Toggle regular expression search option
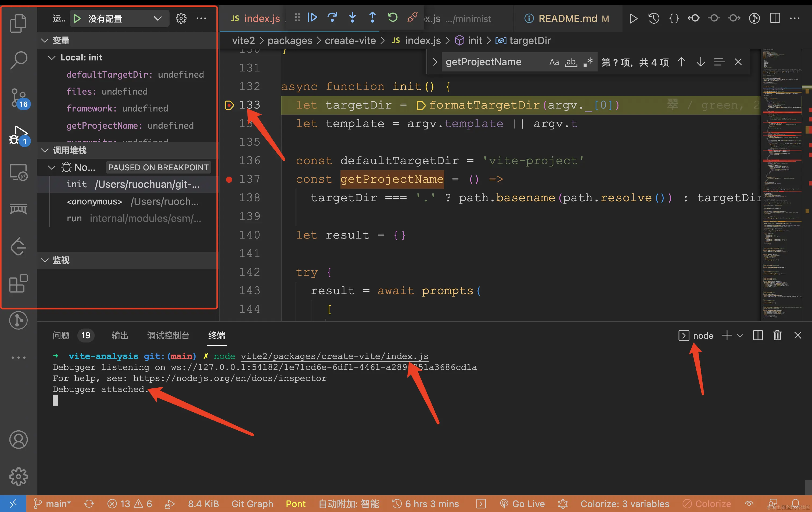Viewport: 812px width, 512px height. 588,62
